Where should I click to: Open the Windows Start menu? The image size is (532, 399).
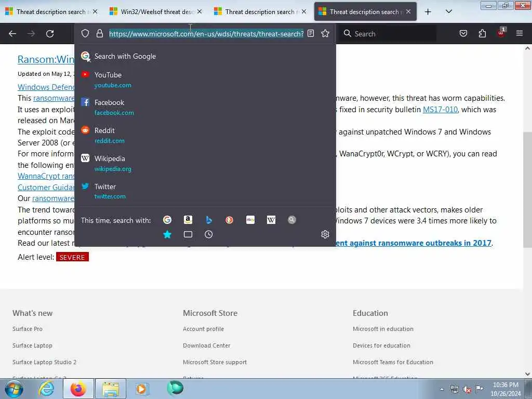(14, 389)
